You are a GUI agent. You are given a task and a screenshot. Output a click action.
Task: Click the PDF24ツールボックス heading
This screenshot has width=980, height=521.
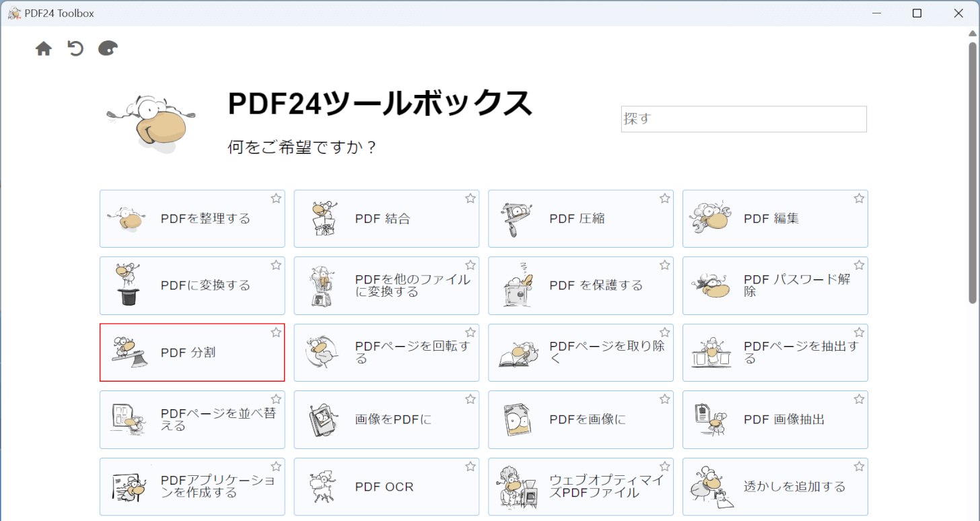(380, 104)
